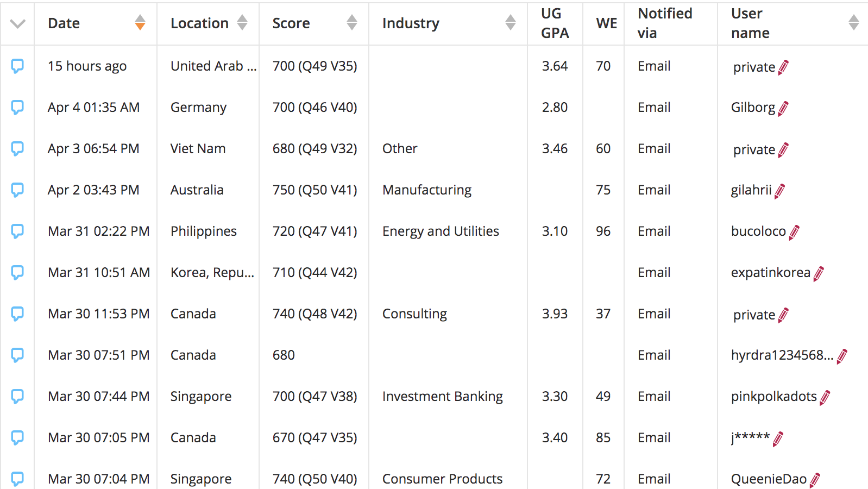Open comment icon for Mar 30 07:51 PM row
Image resolution: width=868 pixels, height=489 pixels.
point(17,355)
